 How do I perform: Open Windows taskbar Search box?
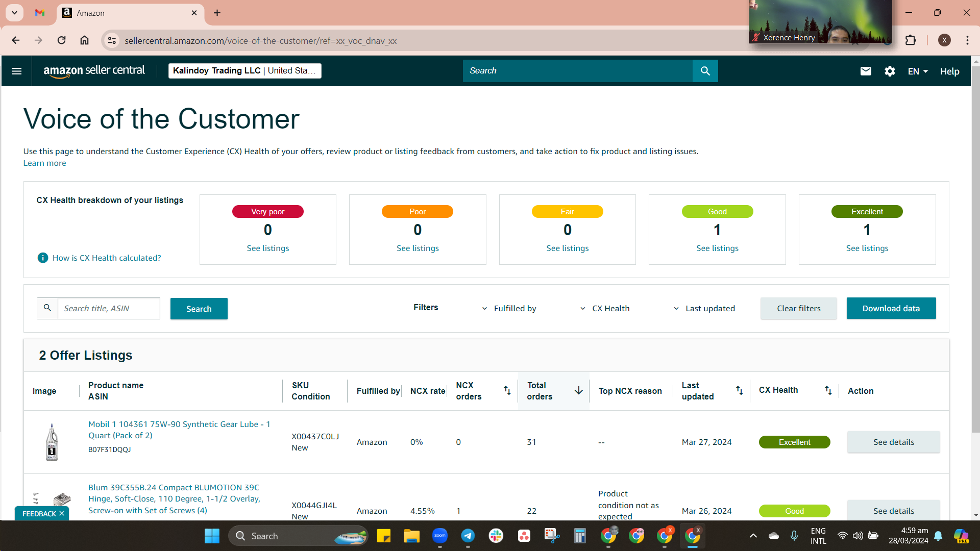[299, 536]
